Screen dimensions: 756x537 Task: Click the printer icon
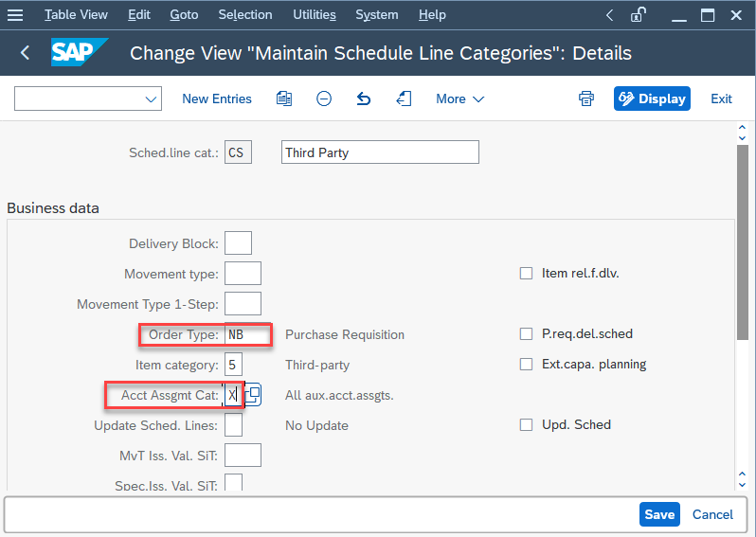586,98
